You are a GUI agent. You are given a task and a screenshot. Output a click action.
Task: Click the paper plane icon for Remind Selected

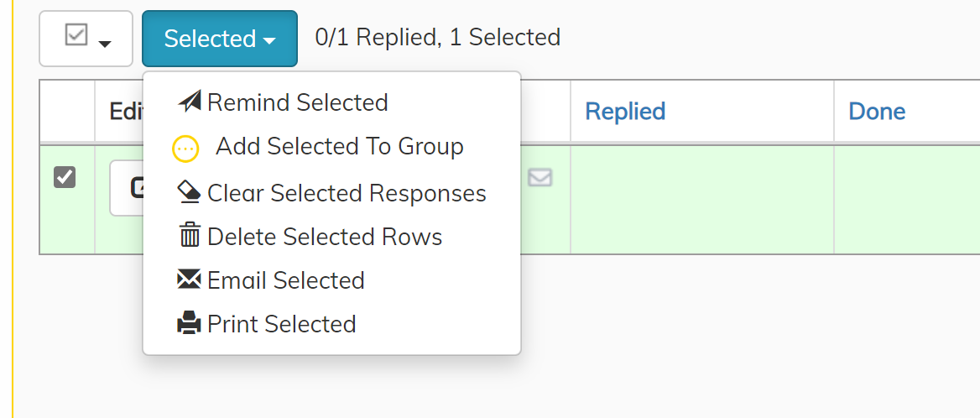190,102
